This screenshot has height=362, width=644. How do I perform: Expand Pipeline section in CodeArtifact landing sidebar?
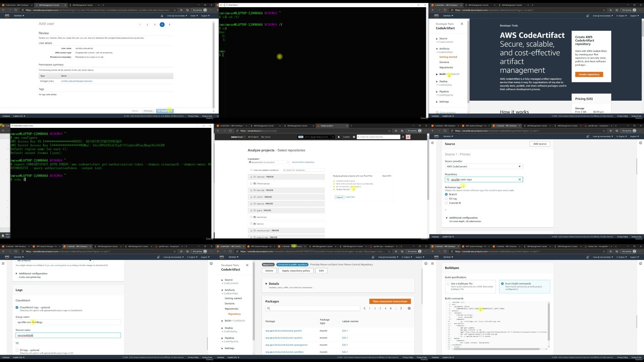coord(437,92)
